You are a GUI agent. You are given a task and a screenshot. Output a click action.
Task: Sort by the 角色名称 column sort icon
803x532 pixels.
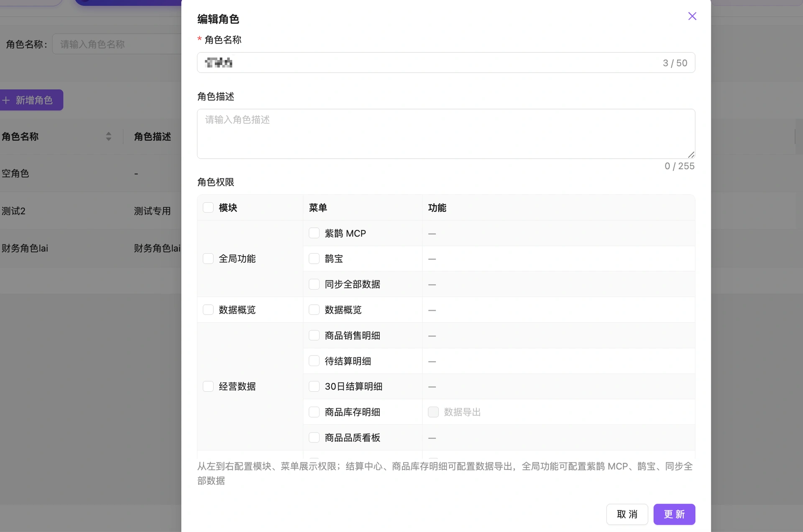point(108,137)
